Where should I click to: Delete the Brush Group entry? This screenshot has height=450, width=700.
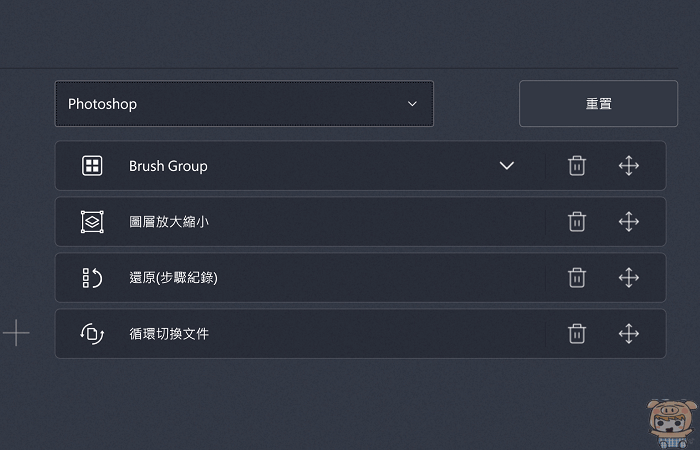(577, 166)
